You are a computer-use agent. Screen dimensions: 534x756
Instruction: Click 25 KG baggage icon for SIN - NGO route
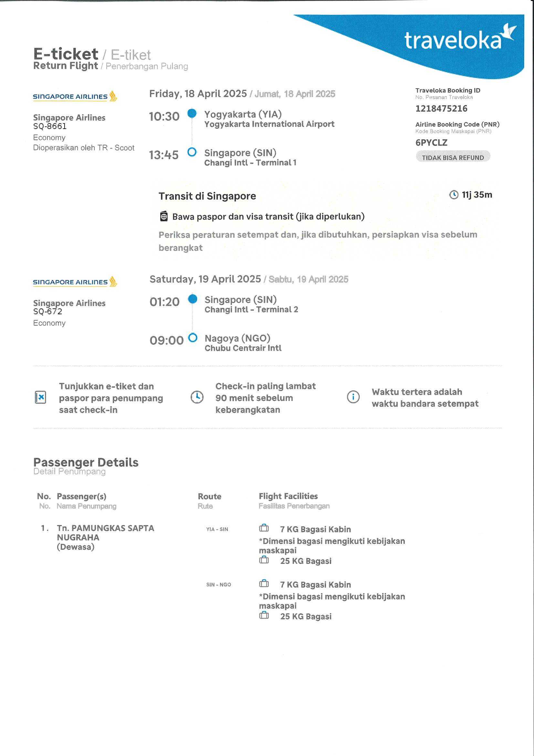pyautogui.click(x=264, y=615)
